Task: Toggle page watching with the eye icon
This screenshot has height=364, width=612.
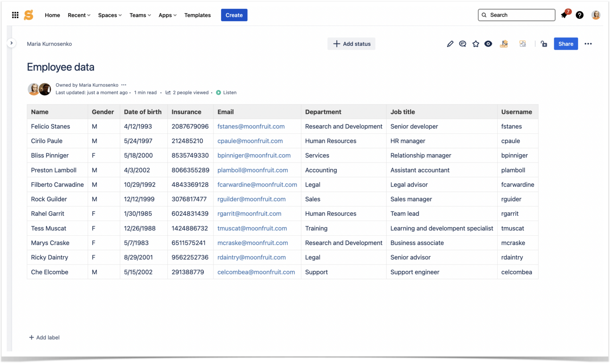Action: pyautogui.click(x=488, y=44)
